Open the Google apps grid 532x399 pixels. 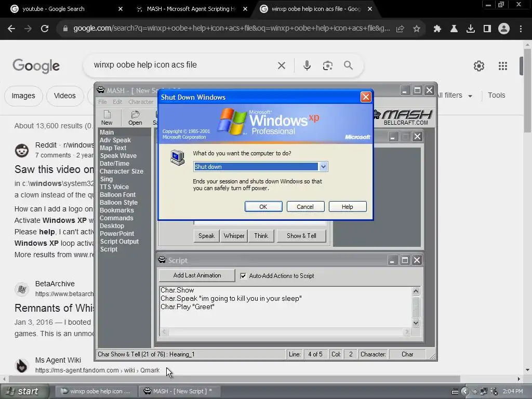pos(502,66)
